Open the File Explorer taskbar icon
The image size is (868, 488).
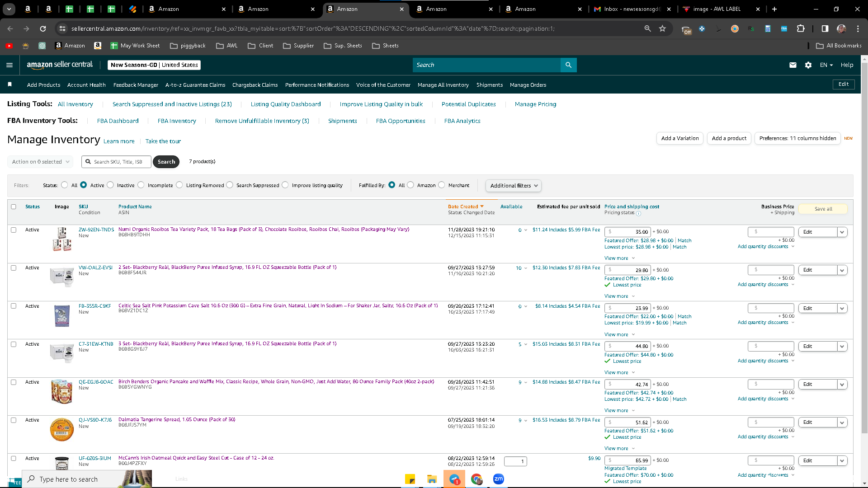(432, 479)
